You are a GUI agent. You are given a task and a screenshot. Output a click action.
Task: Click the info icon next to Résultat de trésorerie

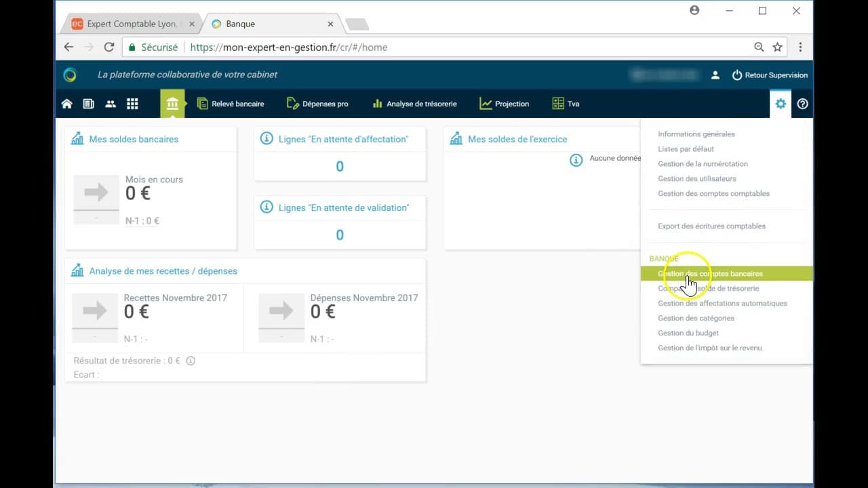point(191,361)
